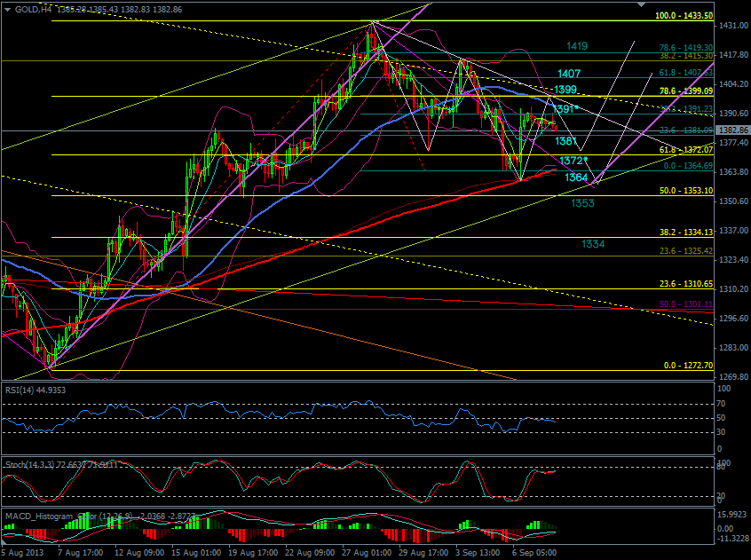751x560 pixels.
Task: Click Fibonacci label 50.0 - 1353.10
Action: (x=686, y=191)
